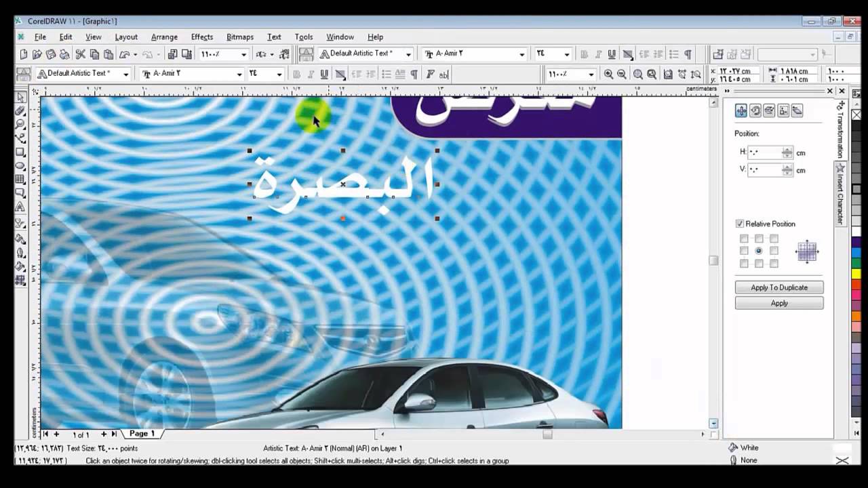Open the Insert Character docker tab
868x488 pixels.
(840, 194)
